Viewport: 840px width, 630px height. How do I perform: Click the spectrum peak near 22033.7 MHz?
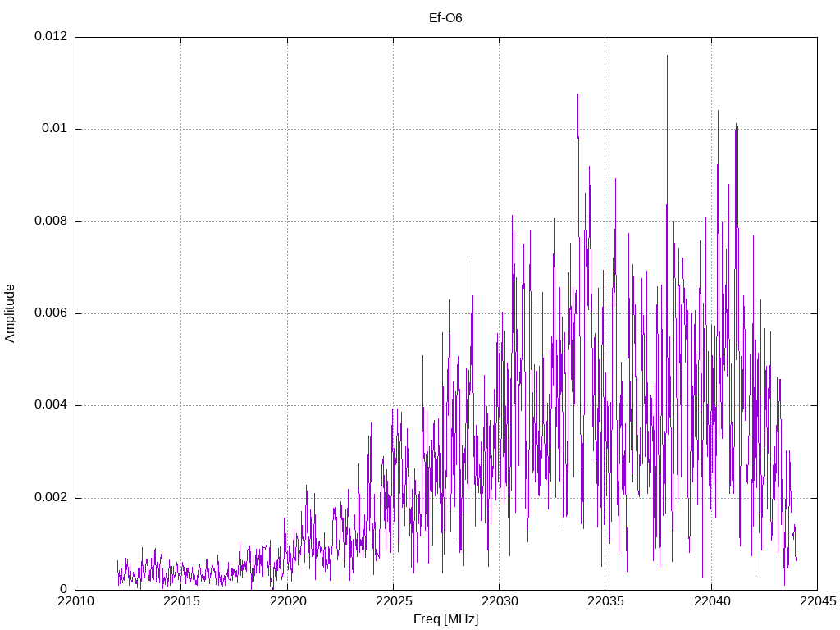pyautogui.click(x=577, y=95)
